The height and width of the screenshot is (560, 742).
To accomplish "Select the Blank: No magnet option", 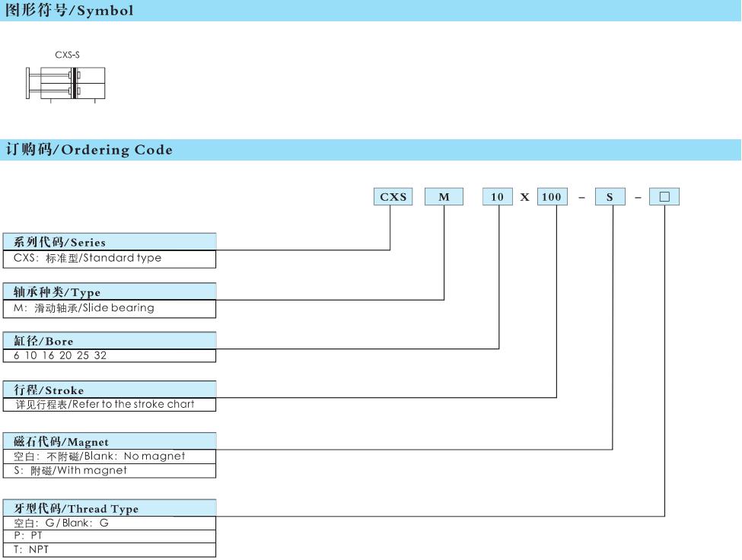I will pyautogui.click(x=110, y=457).
